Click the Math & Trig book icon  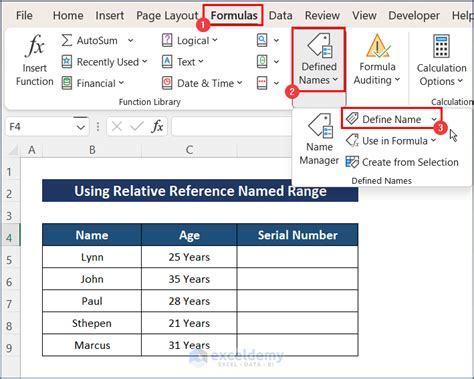(x=262, y=62)
